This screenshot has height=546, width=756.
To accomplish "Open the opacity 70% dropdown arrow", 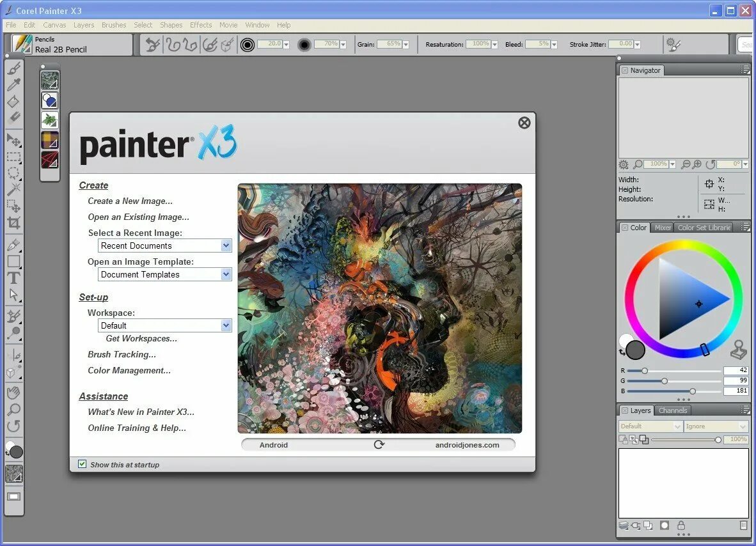I will pos(343,44).
